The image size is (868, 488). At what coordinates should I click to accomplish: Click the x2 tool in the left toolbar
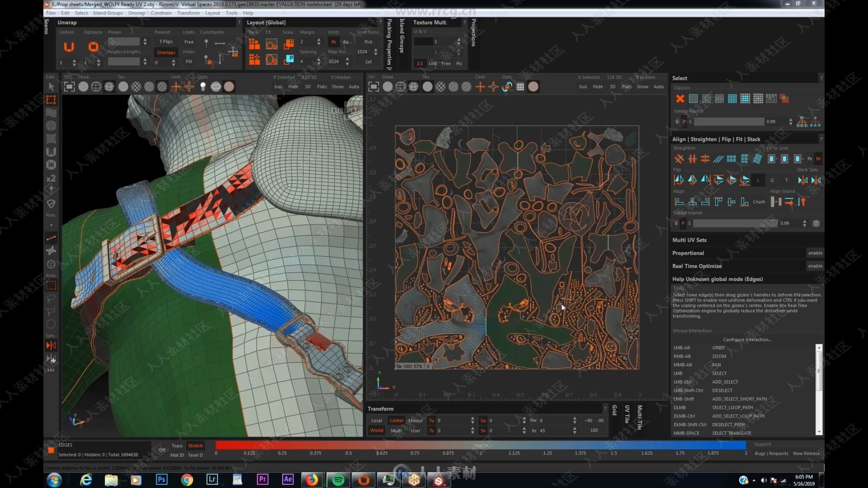[x=51, y=178]
